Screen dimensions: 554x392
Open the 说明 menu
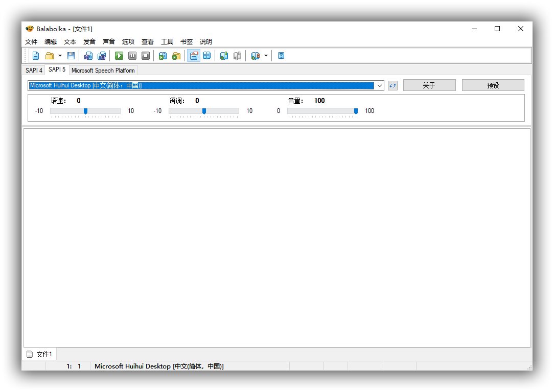coord(206,42)
